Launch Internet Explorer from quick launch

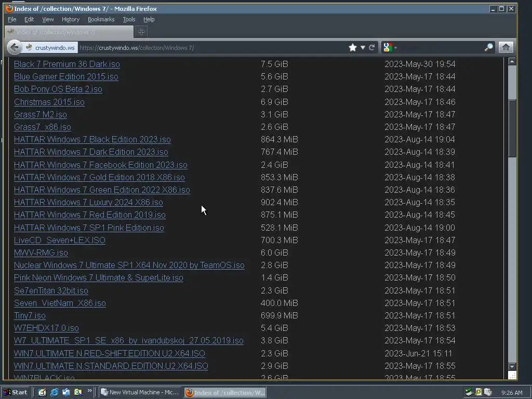pos(54,392)
